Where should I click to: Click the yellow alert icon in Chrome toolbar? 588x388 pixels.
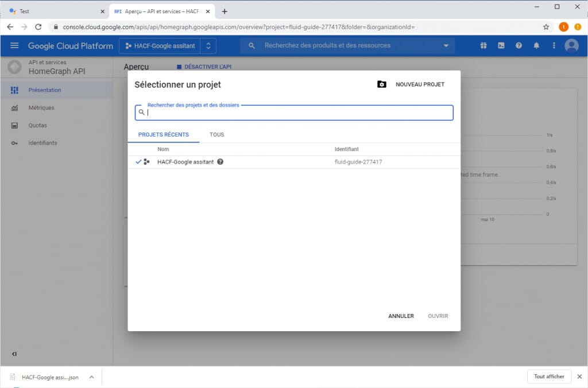click(x=578, y=27)
